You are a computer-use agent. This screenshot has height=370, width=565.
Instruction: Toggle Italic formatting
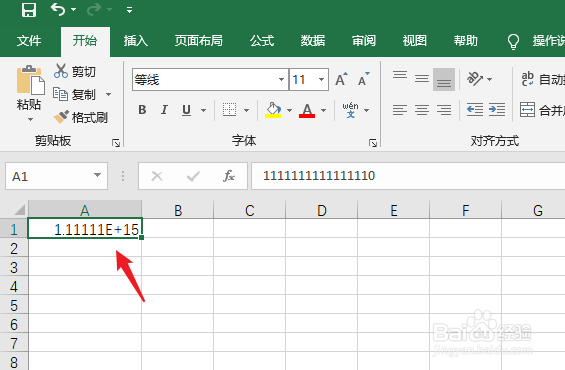click(164, 110)
